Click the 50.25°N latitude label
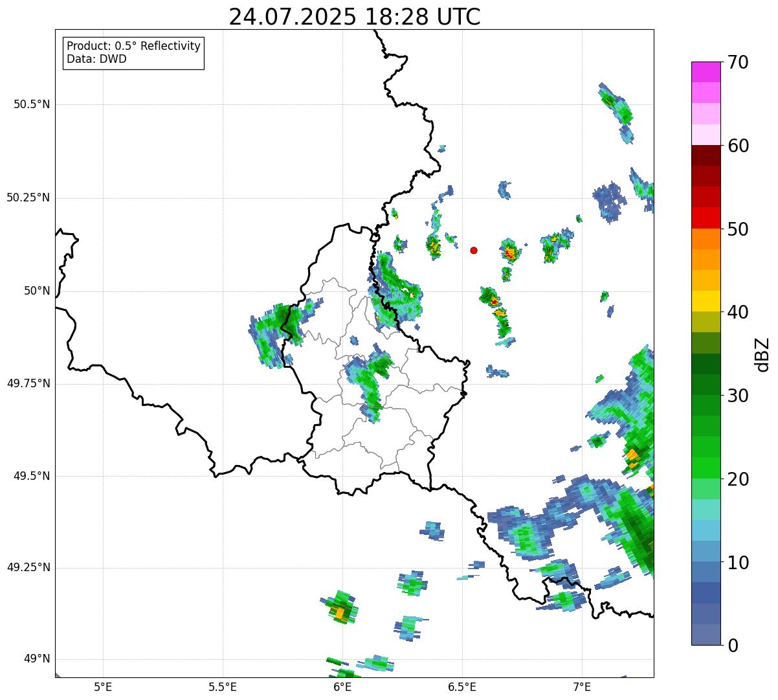 click(x=28, y=198)
